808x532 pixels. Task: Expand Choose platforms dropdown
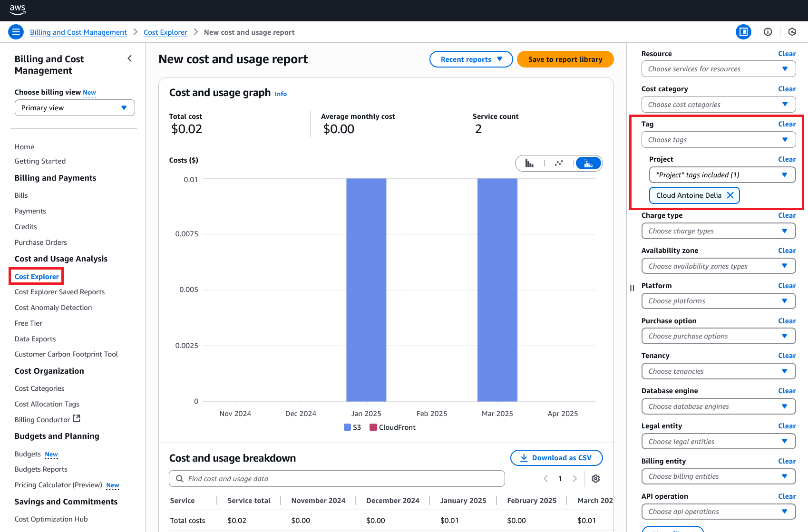[x=718, y=301]
